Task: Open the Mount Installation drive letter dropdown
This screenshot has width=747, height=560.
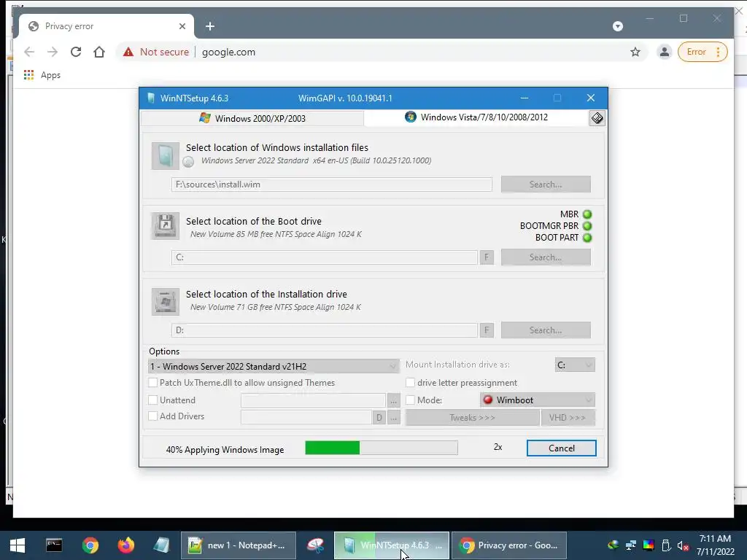Action: click(x=575, y=365)
